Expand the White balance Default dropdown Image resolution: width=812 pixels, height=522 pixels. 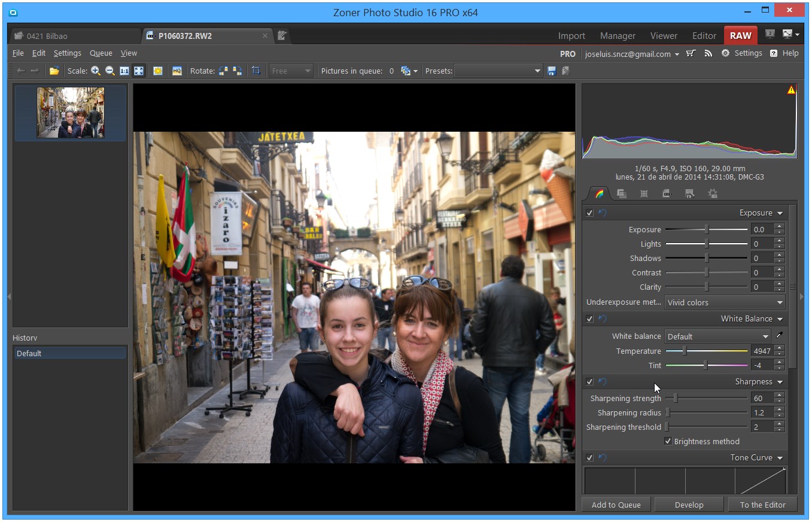pyautogui.click(x=717, y=336)
